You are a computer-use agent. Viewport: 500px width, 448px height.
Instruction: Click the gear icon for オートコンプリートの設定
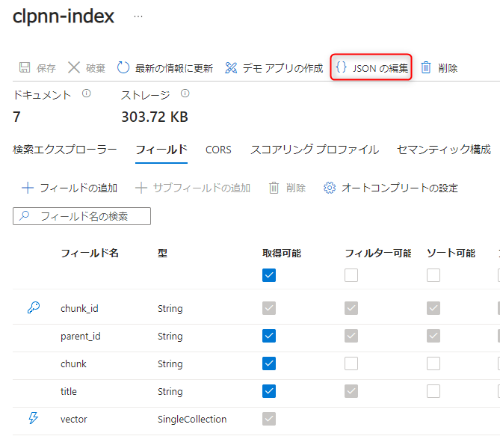coord(330,188)
